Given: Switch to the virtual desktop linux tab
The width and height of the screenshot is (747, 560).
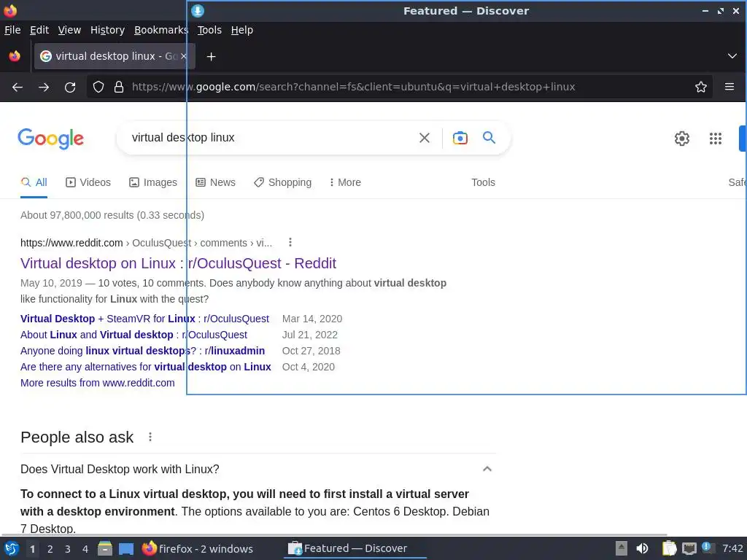Looking at the screenshot, I should coord(115,56).
